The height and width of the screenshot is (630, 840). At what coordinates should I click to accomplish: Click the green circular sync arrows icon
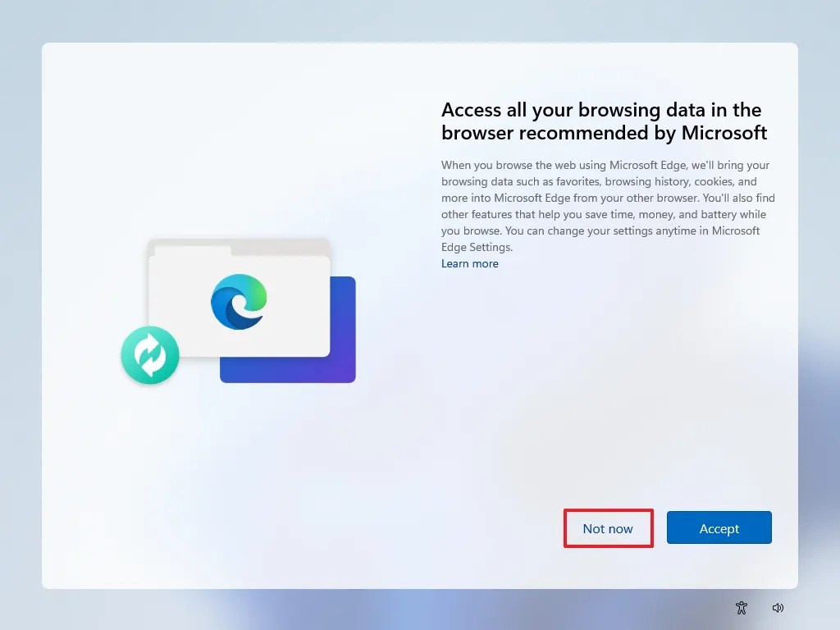pyautogui.click(x=150, y=355)
